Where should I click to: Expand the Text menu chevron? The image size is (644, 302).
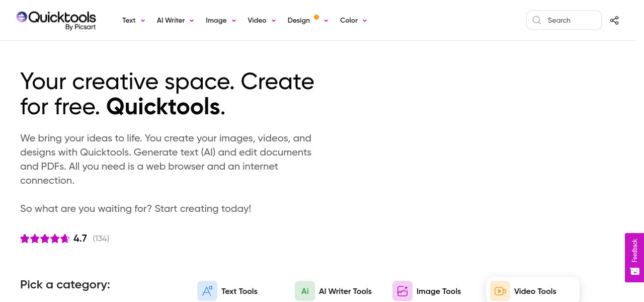[x=143, y=21]
